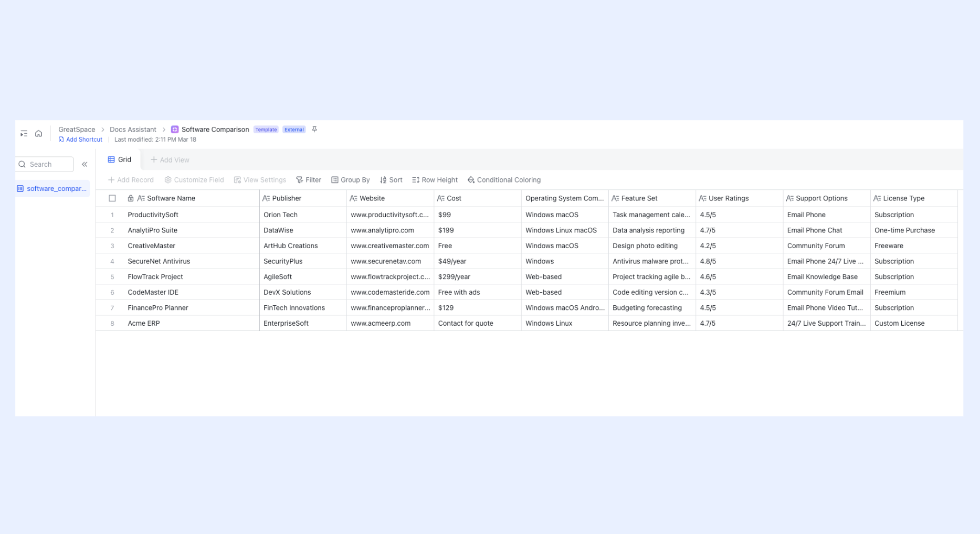Click Add Shortcut link

80,140
